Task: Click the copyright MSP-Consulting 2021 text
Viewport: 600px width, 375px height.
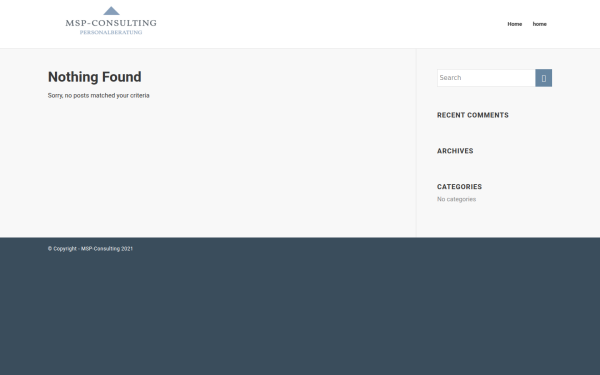Action: pos(90,249)
